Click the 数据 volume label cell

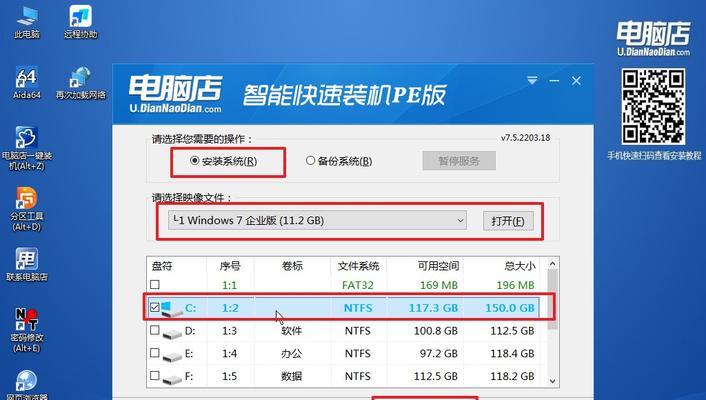point(291,376)
